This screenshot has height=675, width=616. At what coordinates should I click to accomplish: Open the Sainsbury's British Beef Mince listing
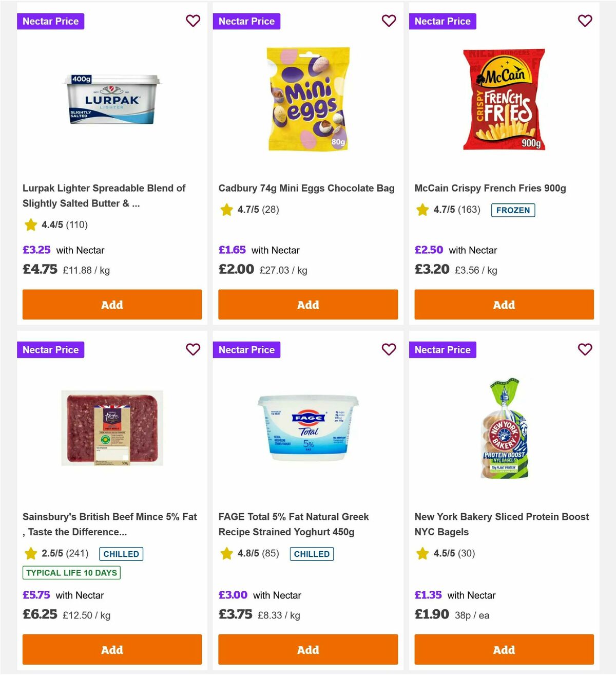click(x=110, y=524)
